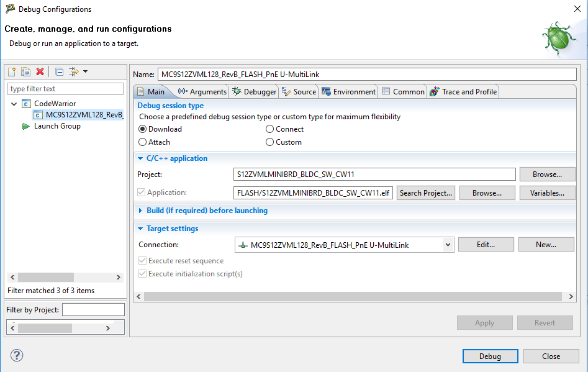Click the Debug button
588x372 pixels.
click(490, 356)
